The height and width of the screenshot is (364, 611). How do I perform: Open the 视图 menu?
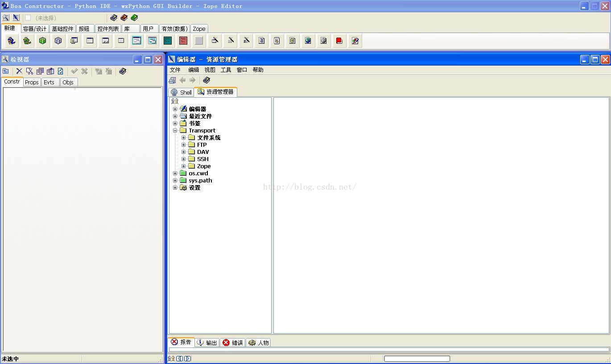click(210, 70)
